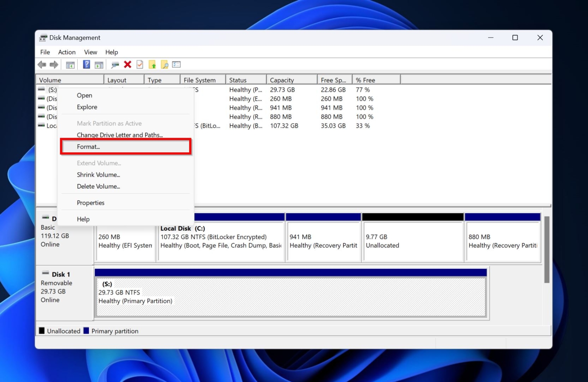Screen dimensions: 588x382
Task: Open Help via the blue question mark icon
Action: point(87,64)
